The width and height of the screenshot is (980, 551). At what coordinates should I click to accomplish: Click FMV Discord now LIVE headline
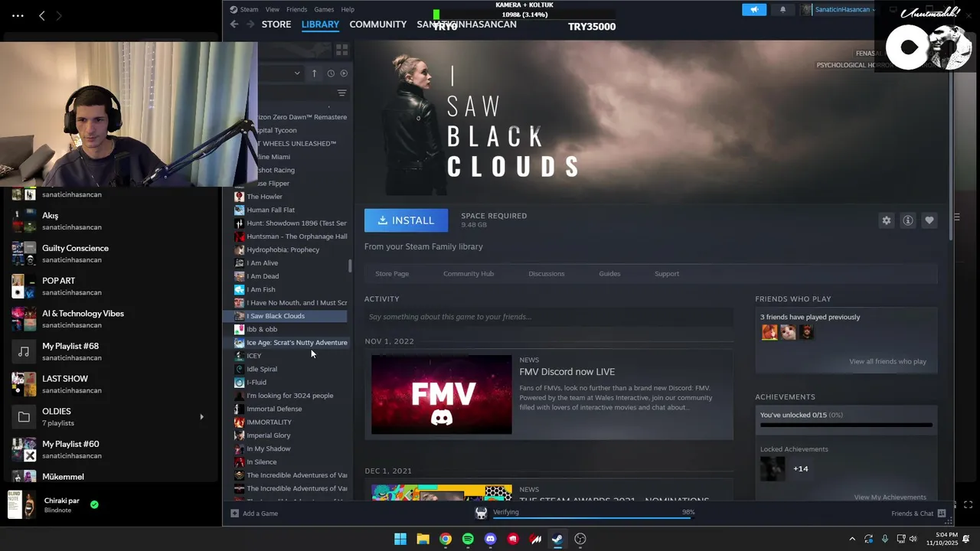pos(567,372)
